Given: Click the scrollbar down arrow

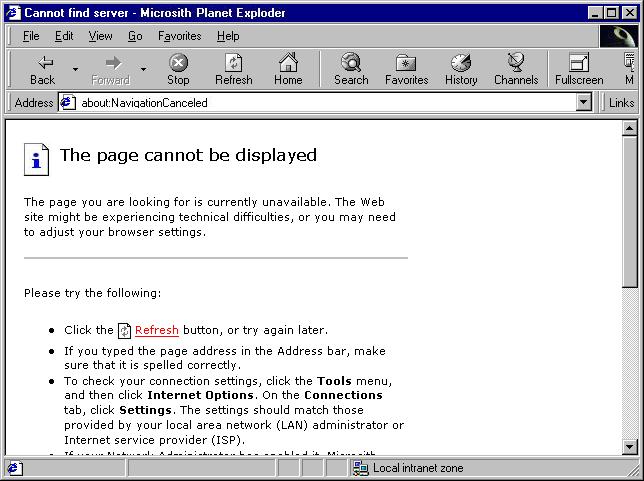Looking at the screenshot, I should click(x=630, y=446).
